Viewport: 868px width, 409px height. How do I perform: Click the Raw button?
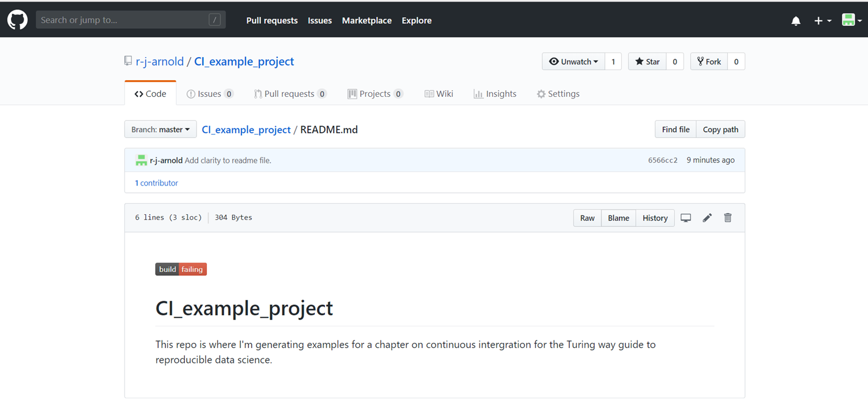pos(587,218)
